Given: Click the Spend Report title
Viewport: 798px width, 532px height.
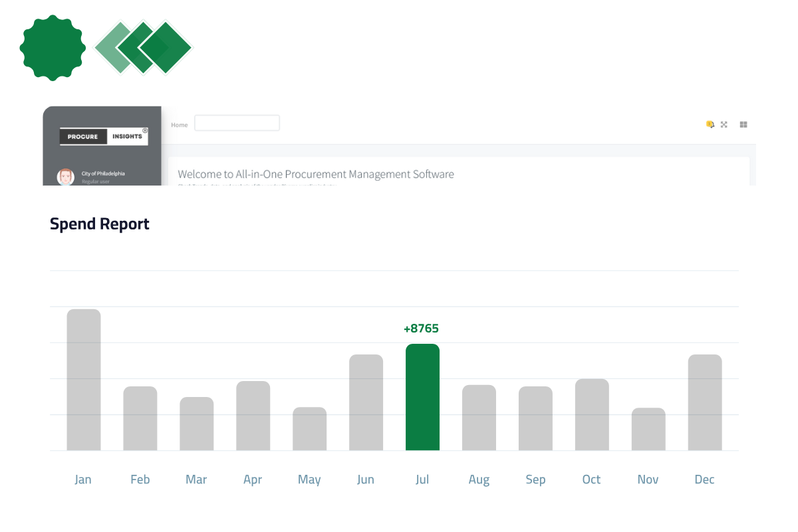Looking at the screenshot, I should (x=99, y=223).
